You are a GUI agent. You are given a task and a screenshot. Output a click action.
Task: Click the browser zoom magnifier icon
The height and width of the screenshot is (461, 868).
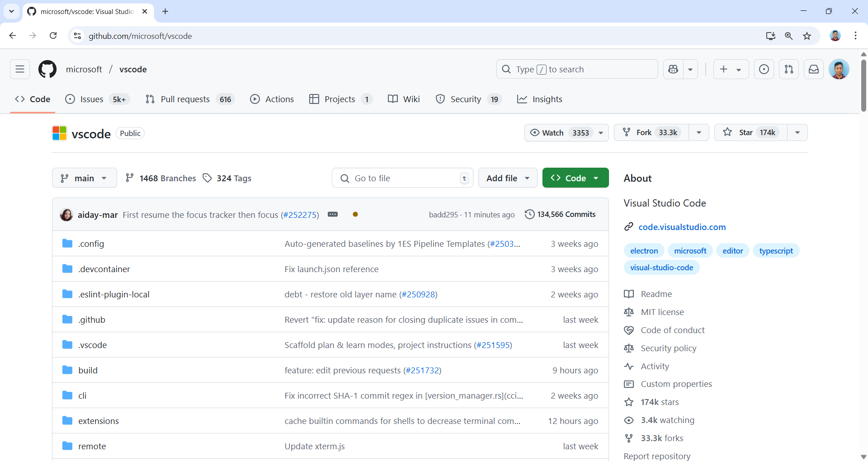[x=789, y=36]
